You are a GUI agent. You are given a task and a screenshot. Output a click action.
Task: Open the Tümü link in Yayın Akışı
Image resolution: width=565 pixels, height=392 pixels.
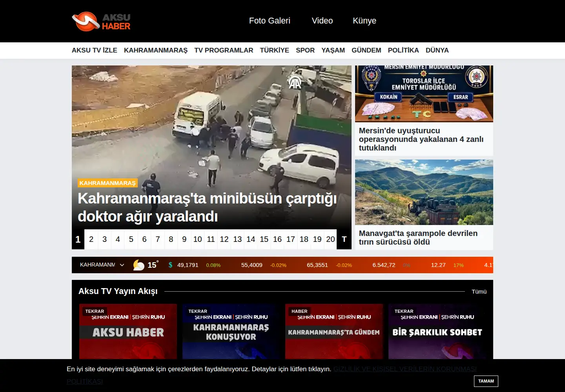coord(479,292)
